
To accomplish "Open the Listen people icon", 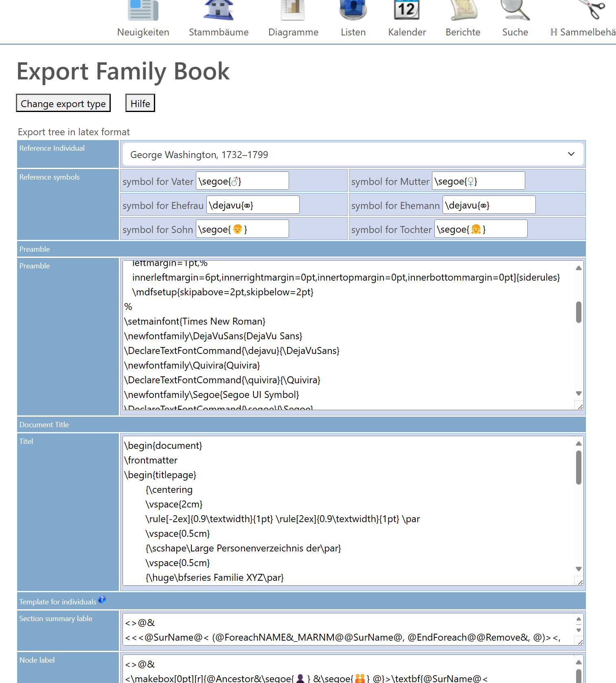I will tap(353, 10).
